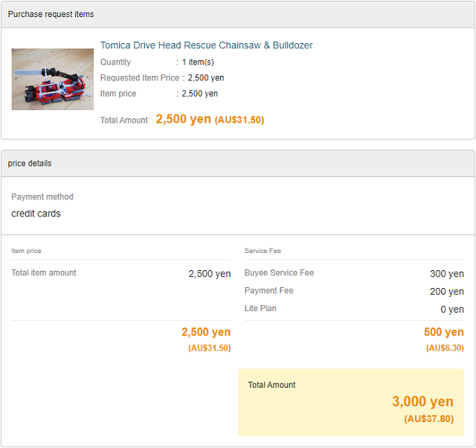Viewport: 476px width, 448px height.
Task: Click the toy bulldozer product thumbnail
Action: pos(53,79)
